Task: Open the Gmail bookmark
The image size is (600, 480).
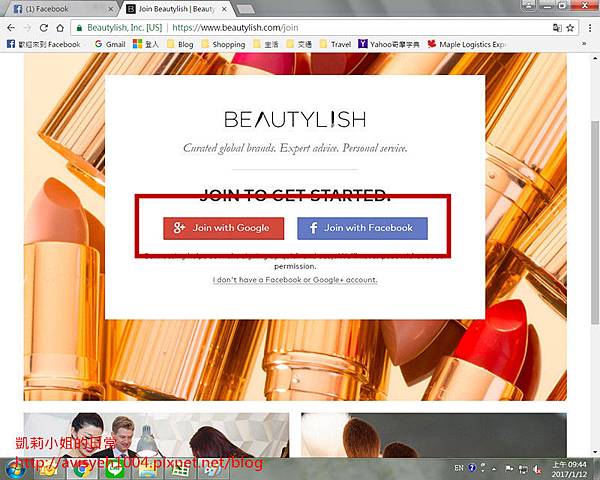Action: click(x=110, y=44)
